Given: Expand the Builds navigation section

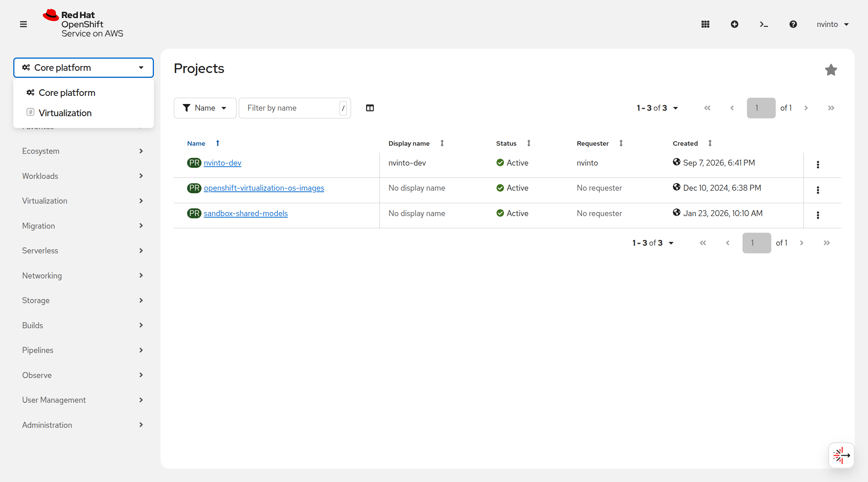Looking at the screenshot, I should click(83, 326).
